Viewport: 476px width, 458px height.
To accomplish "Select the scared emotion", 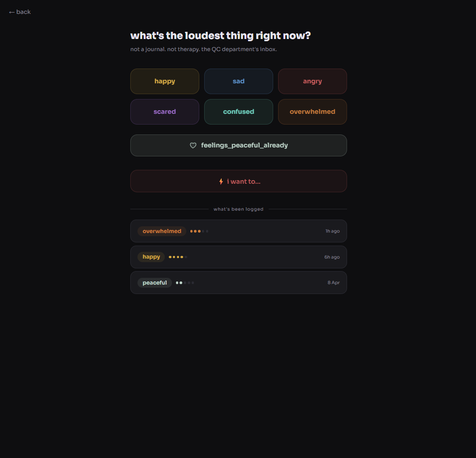I will [165, 112].
